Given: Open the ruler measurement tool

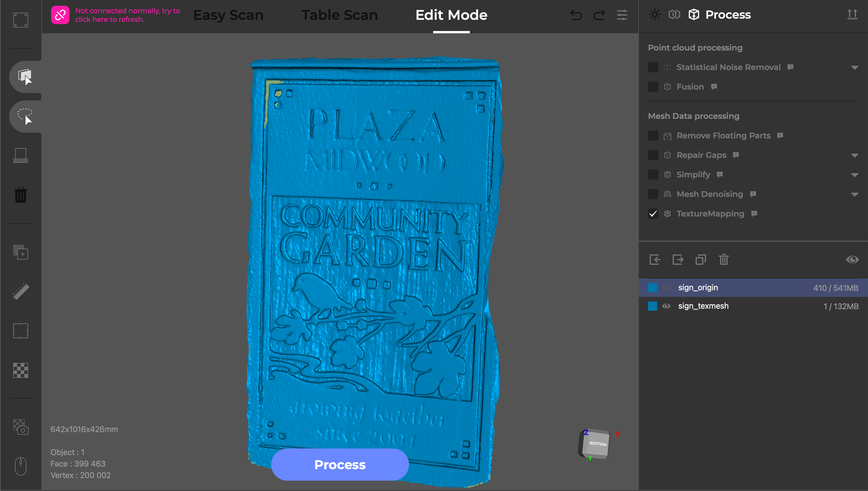Looking at the screenshot, I should tap(21, 291).
